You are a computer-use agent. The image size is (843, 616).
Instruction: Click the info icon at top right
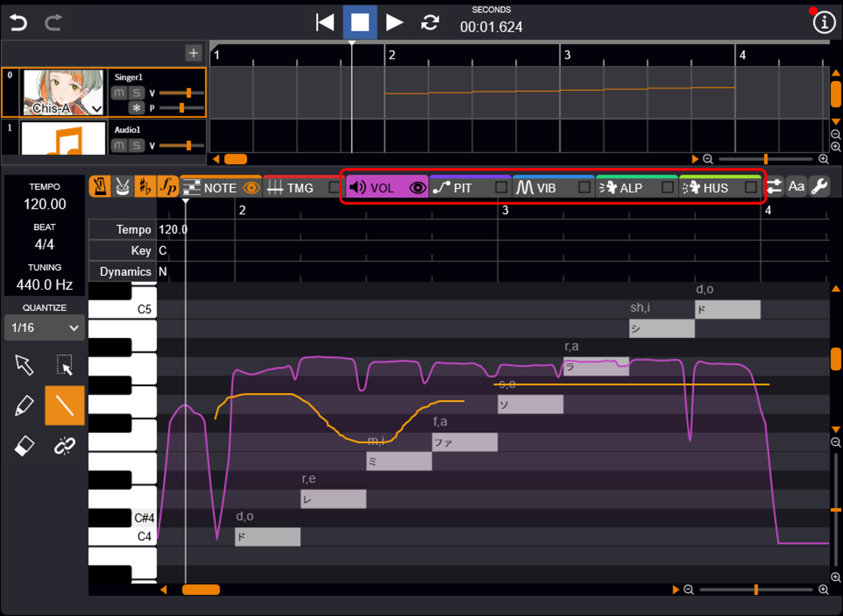coord(823,22)
